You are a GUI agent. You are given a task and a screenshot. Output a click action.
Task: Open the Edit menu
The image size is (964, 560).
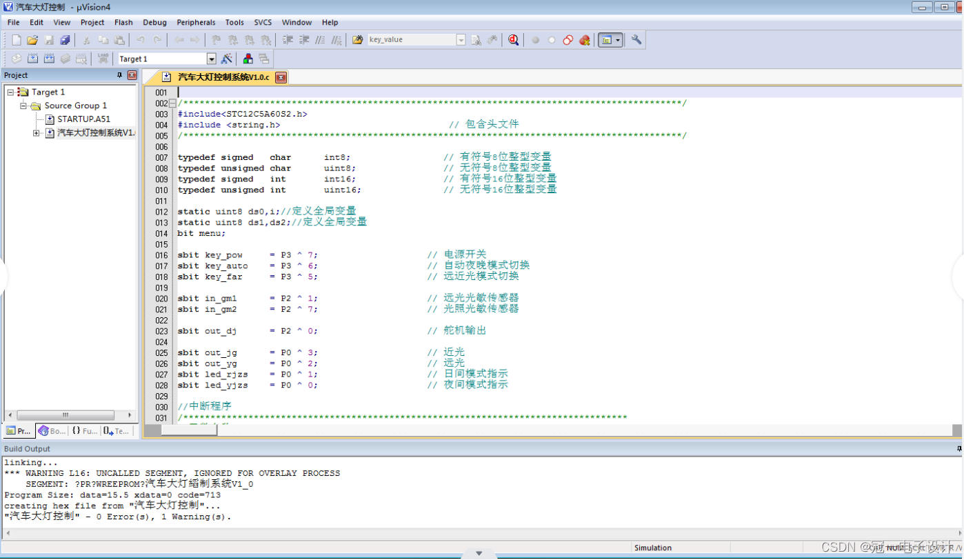[x=37, y=22]
